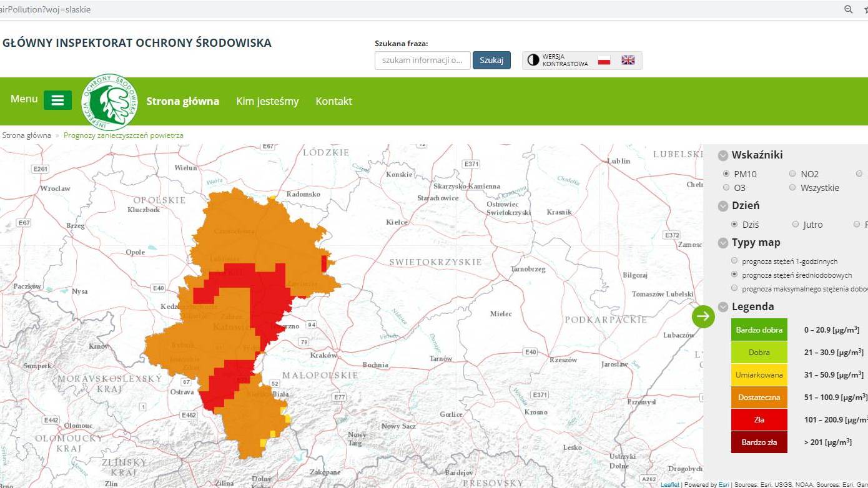The height and width of the screenshot is (488, 868).
Task: Collapse the Typy map section
Action: [x=723, y=243]
